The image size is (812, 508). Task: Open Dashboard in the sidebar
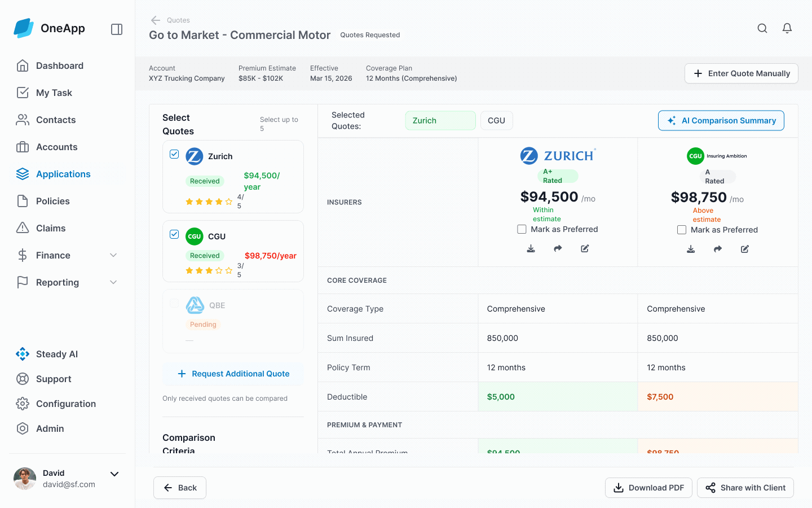click(67, 65)
